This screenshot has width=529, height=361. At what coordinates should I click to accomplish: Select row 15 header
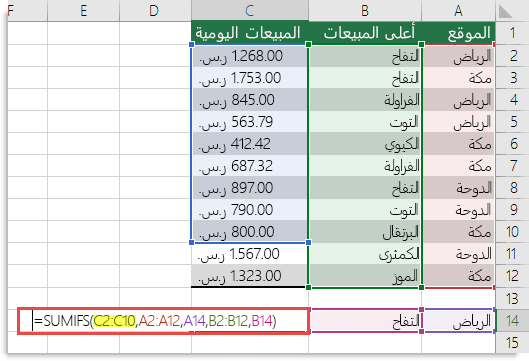[x=512, y=343]
